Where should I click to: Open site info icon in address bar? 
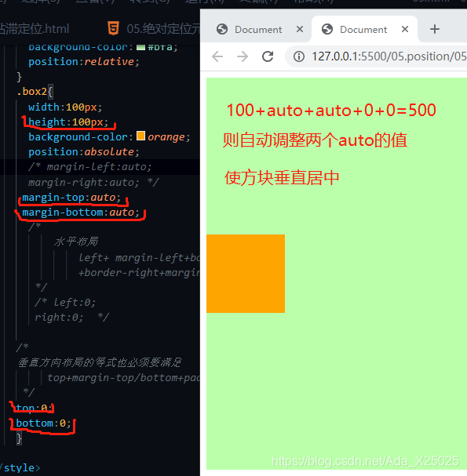click(299, 56)
